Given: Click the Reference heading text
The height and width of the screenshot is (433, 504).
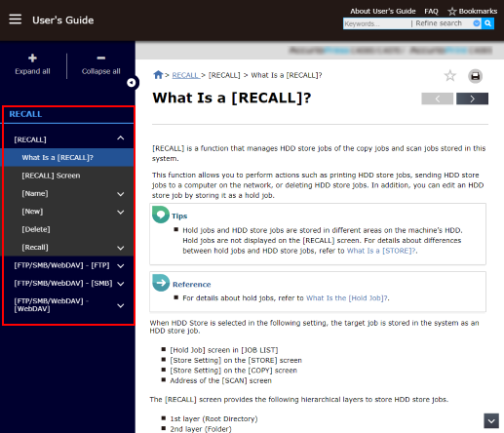Looking at the screenshot, I should click(x=192, y=285).
